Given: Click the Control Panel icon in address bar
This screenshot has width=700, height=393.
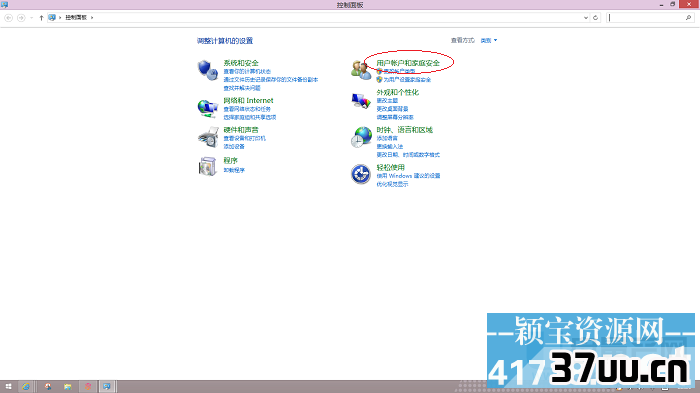Looking at the screenshot, I should tap(52, 17).
